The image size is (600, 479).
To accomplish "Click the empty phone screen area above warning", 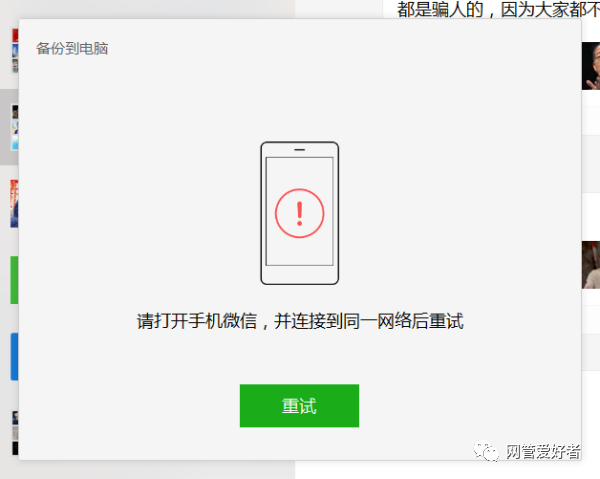I will coord(300,173).
